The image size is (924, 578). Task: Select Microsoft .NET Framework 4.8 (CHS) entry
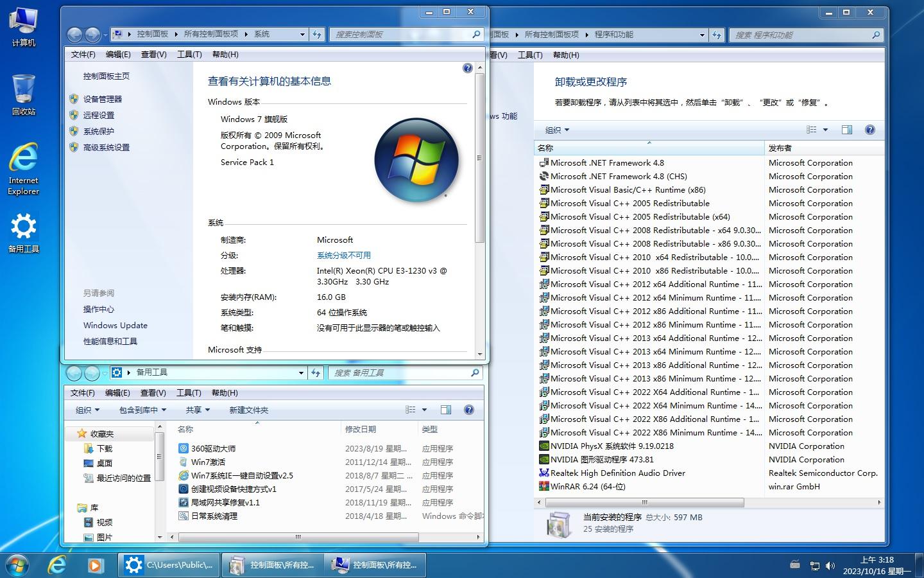tap(619, 176)
